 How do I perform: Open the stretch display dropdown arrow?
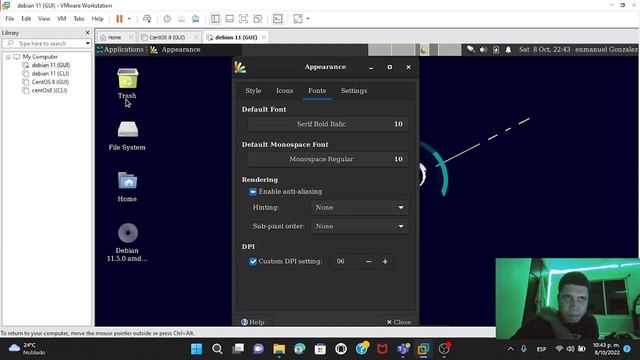coord(308,19)
